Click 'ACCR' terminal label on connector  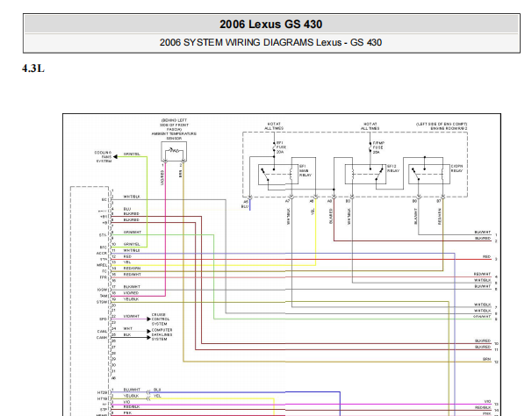pos(102,254)
